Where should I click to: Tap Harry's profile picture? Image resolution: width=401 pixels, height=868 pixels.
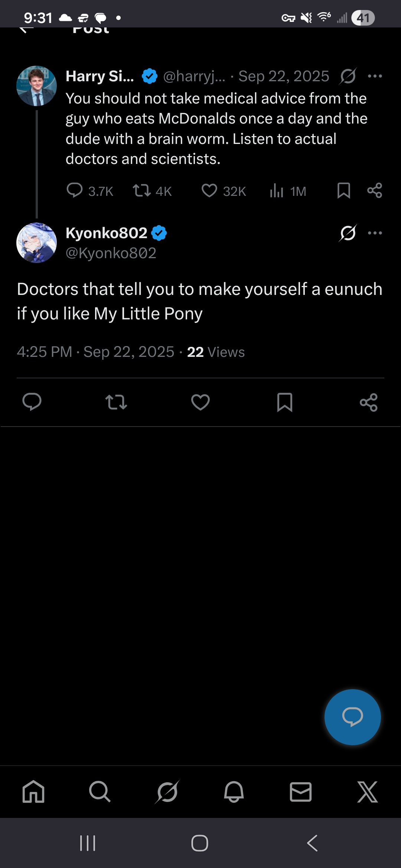(37, 86)
